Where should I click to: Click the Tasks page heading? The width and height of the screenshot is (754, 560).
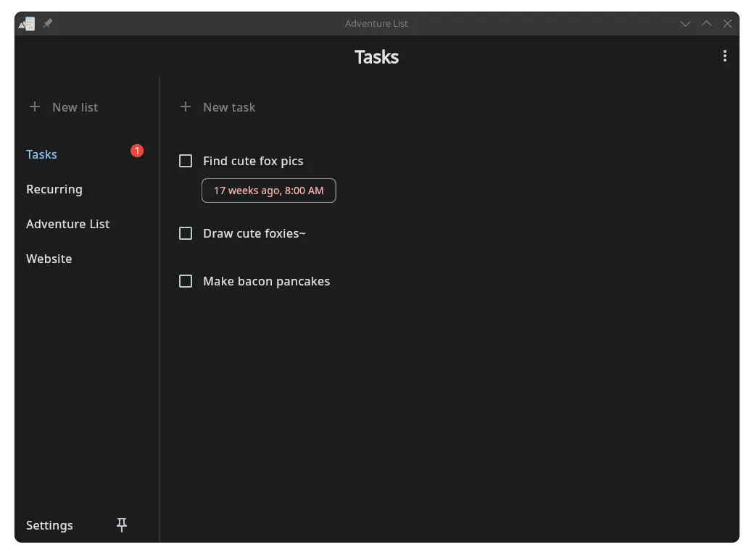coord(376,57)
